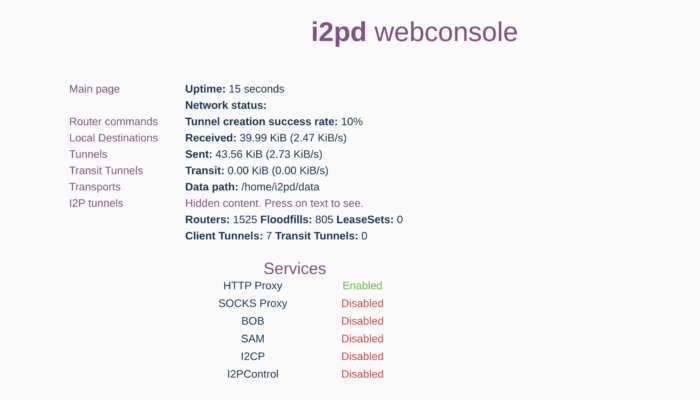Click the Services section heading
This screenshot has height=400, width=700.
click(295, 268)
